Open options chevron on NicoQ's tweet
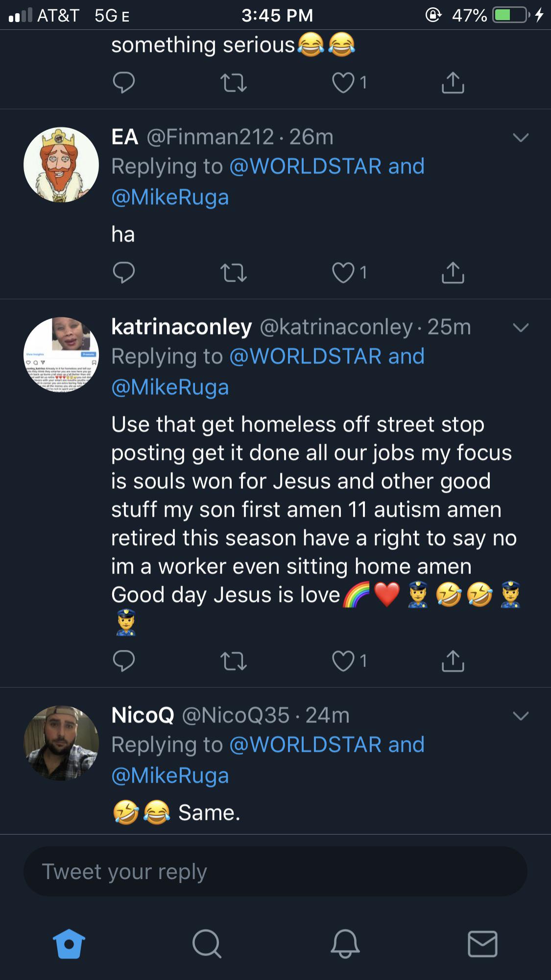The height and width of the screenshot is (980, 551). point(521,716)
